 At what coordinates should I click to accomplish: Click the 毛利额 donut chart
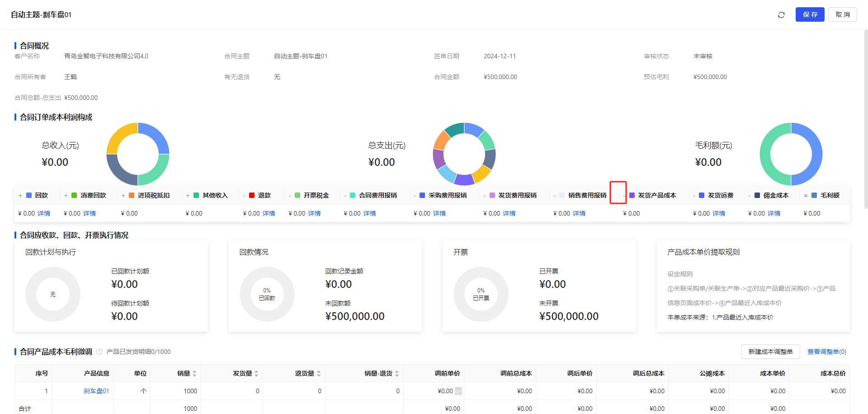[791, 154]
